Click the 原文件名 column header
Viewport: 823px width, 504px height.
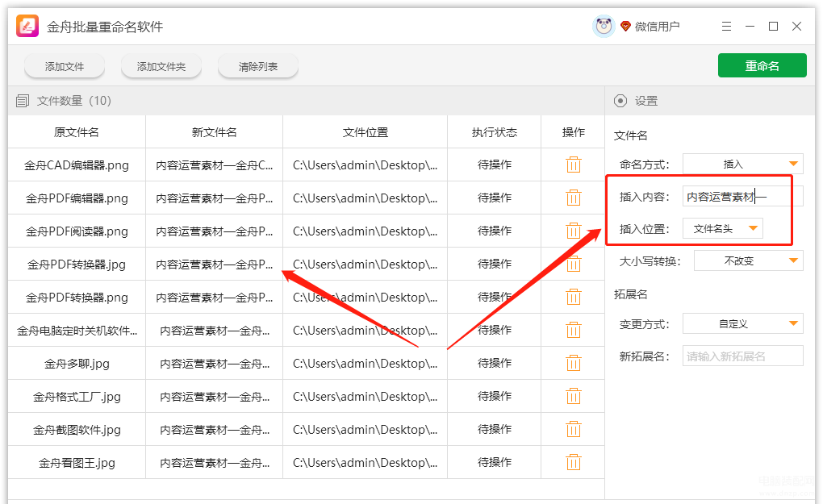[x=77, y=132]
